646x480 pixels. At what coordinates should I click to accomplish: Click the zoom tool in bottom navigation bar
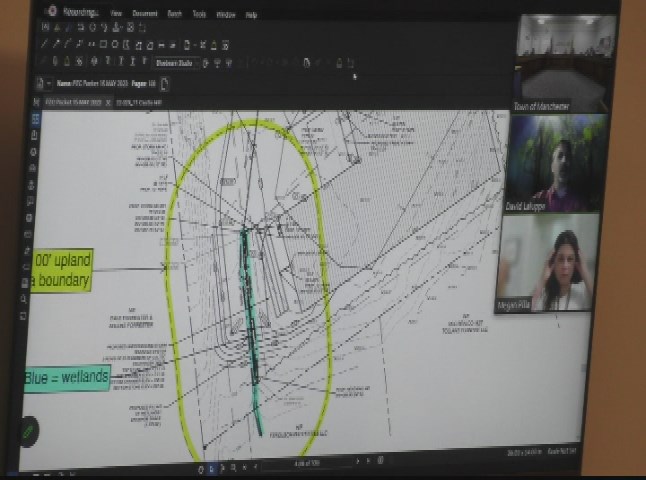(x=234, y=468)
